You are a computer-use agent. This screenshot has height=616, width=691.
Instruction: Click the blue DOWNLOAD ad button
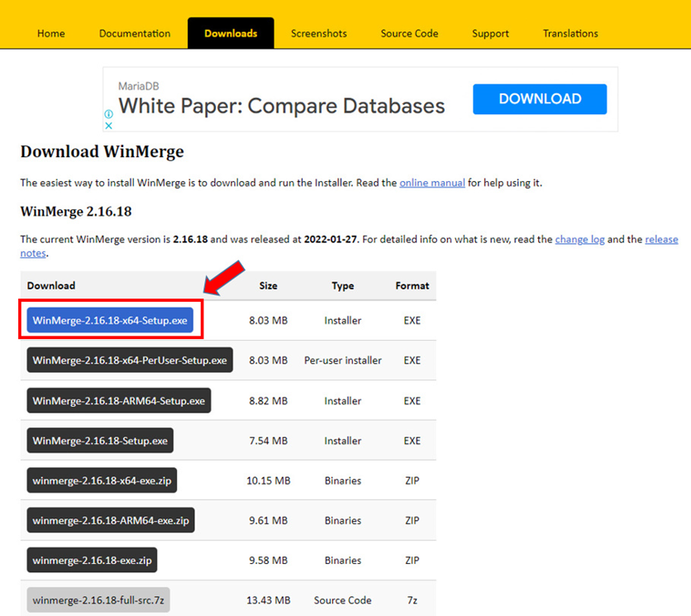[x=540, y=99]
